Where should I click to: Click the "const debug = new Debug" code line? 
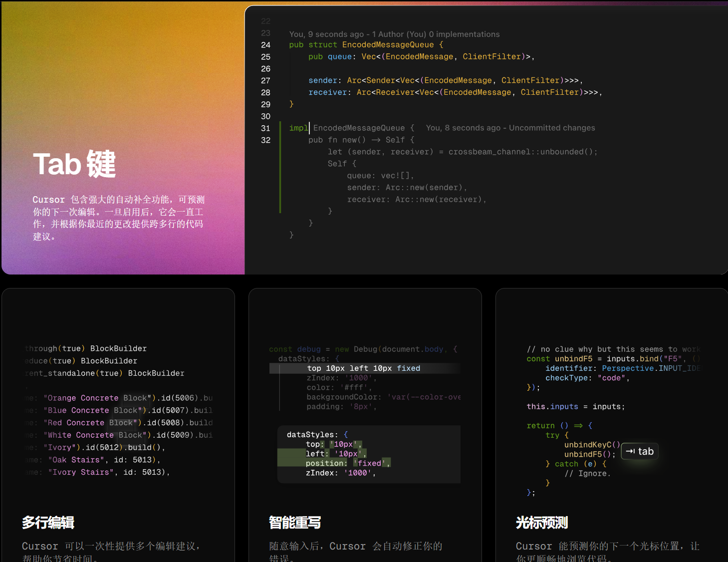click(x=363, y=349)
